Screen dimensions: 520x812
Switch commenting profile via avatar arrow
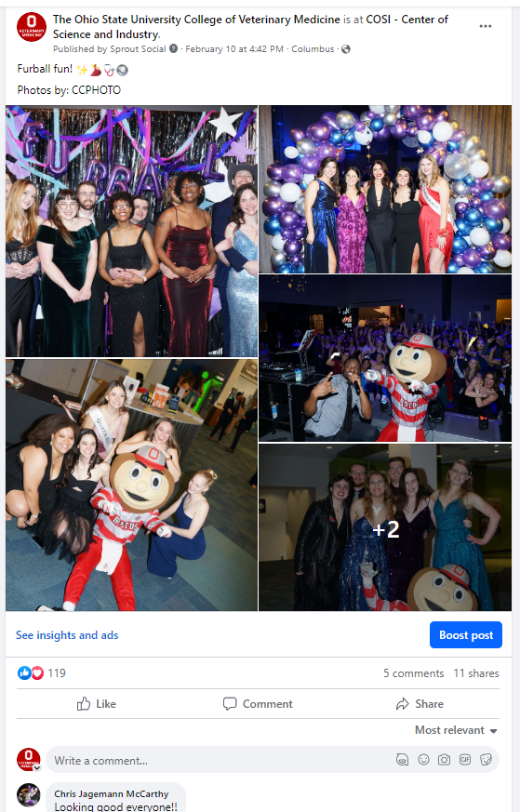(x=37, y=768)
